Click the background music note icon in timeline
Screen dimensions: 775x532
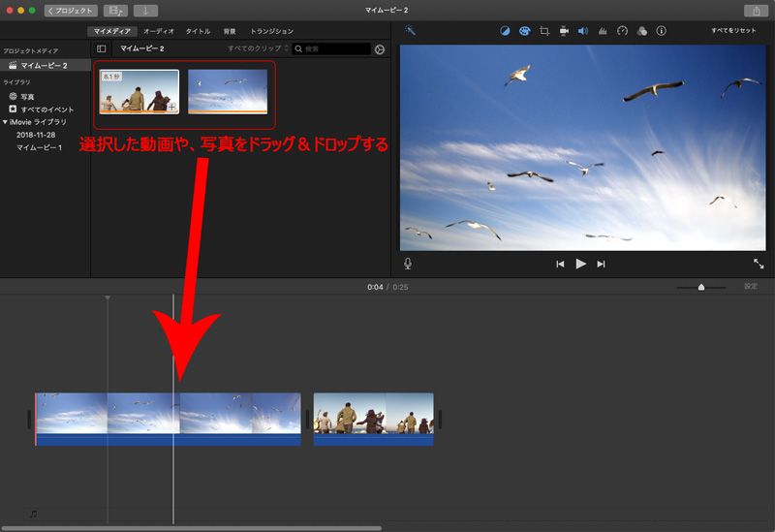click(x=33, y=515)
